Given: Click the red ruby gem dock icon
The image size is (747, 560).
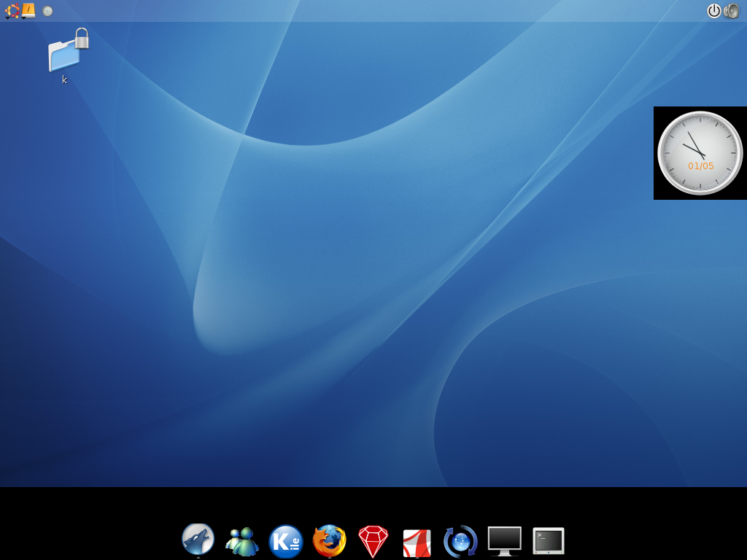Looking at the screenshot, I should coord(373,541).
